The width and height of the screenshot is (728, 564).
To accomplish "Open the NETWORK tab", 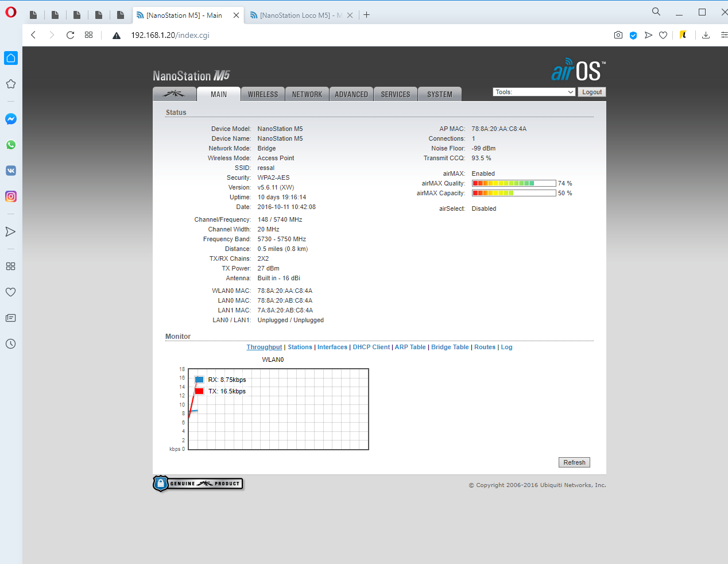I will (x=307, y=94).
